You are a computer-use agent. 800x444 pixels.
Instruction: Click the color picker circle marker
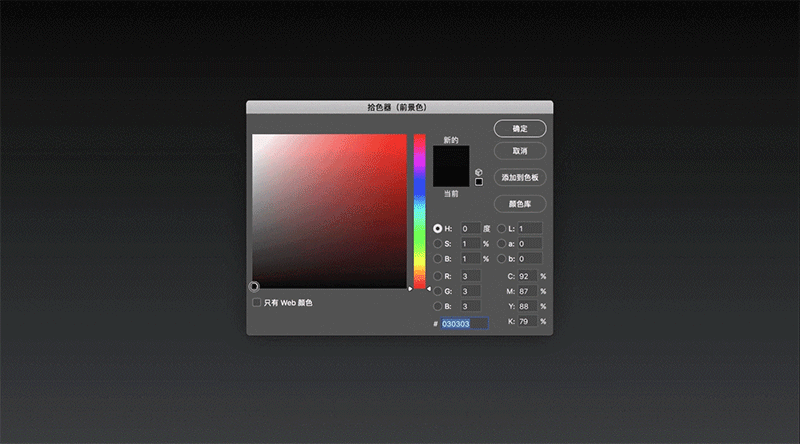pyautogui.click(x=254, y=286)
